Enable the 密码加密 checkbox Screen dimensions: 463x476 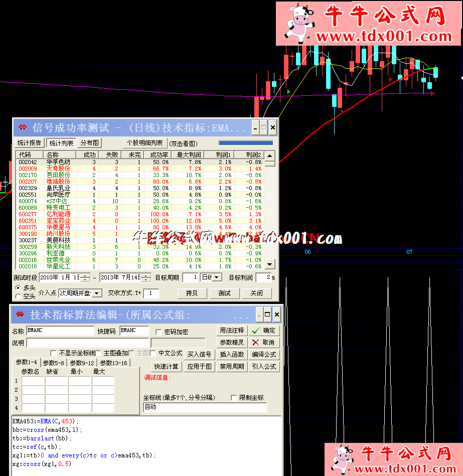coord(159,332)
